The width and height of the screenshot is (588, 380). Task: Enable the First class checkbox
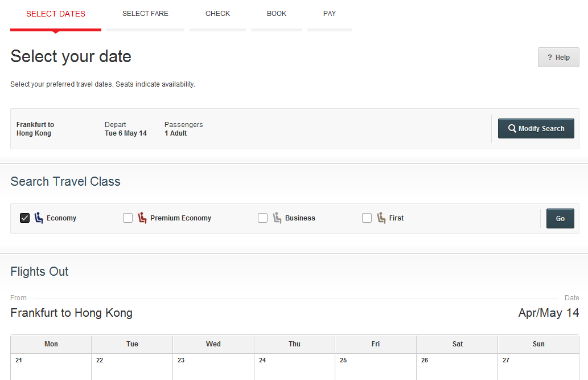367,218
